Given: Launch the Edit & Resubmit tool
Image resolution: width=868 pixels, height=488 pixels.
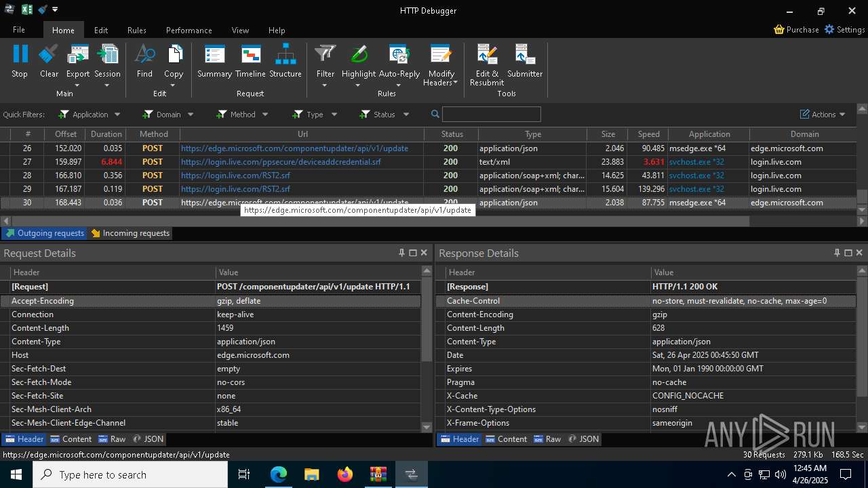Looking at the screenshot, I should pos(487,65).
